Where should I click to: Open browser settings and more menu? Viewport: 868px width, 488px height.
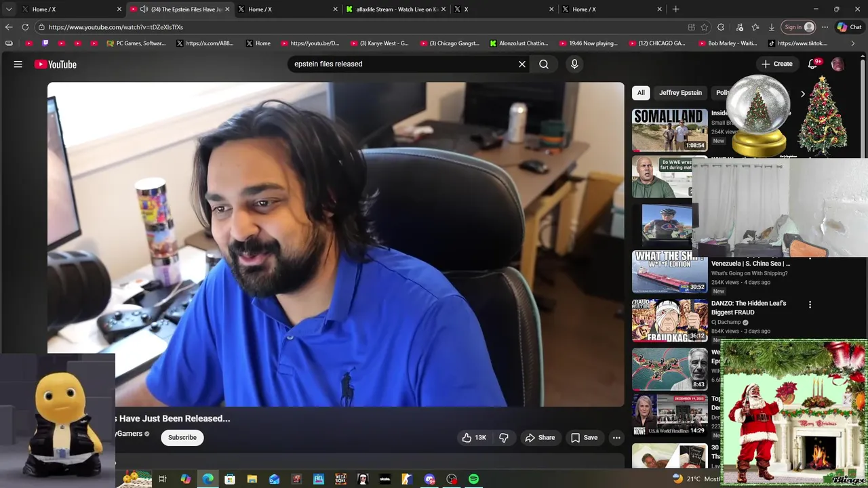pos(825,27)
